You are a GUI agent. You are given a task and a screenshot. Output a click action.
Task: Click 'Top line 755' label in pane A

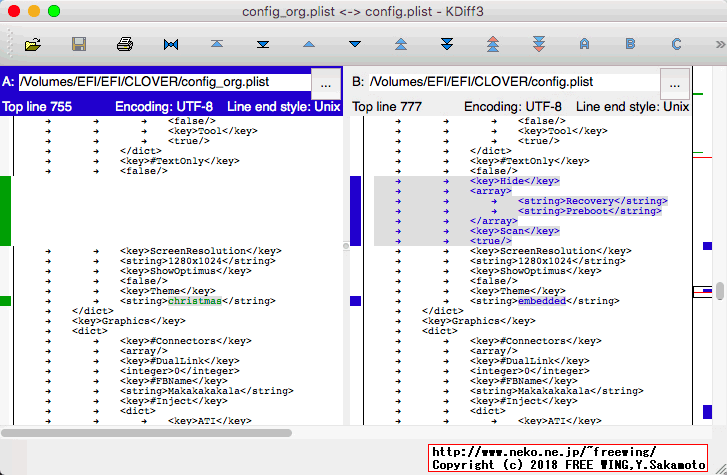(37, 107)
